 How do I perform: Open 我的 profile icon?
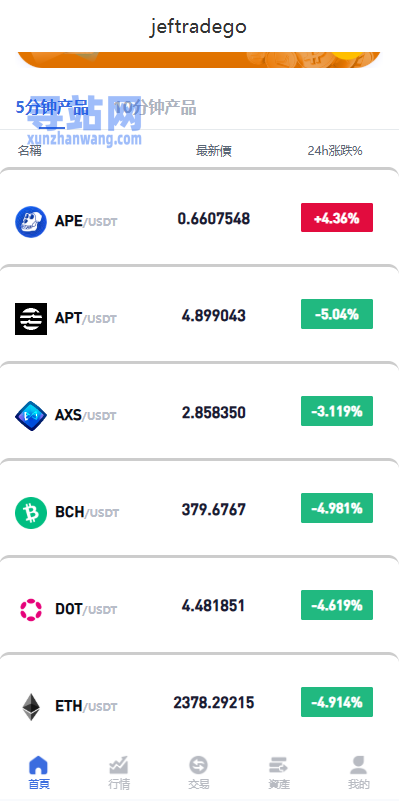pyautogui.click(x=359, y=765)
